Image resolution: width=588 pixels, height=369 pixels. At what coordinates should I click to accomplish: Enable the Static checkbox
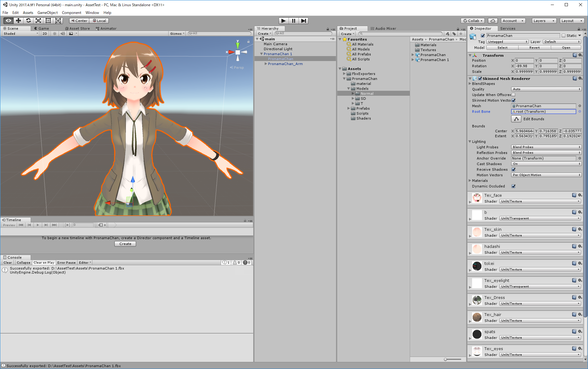[564, 36]
